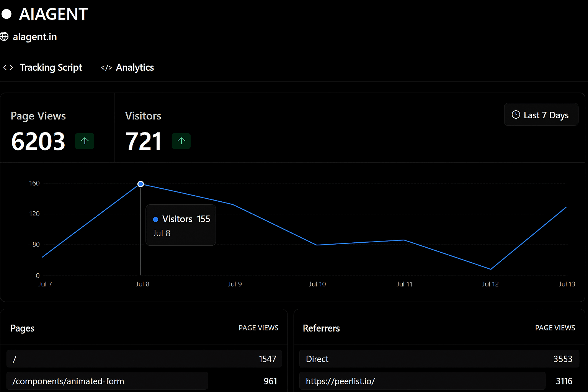Click the Tracking Script angle-brackets icon
Viewport: 588px width, 392px height.
pyautogui.click(x=8, y=68)
